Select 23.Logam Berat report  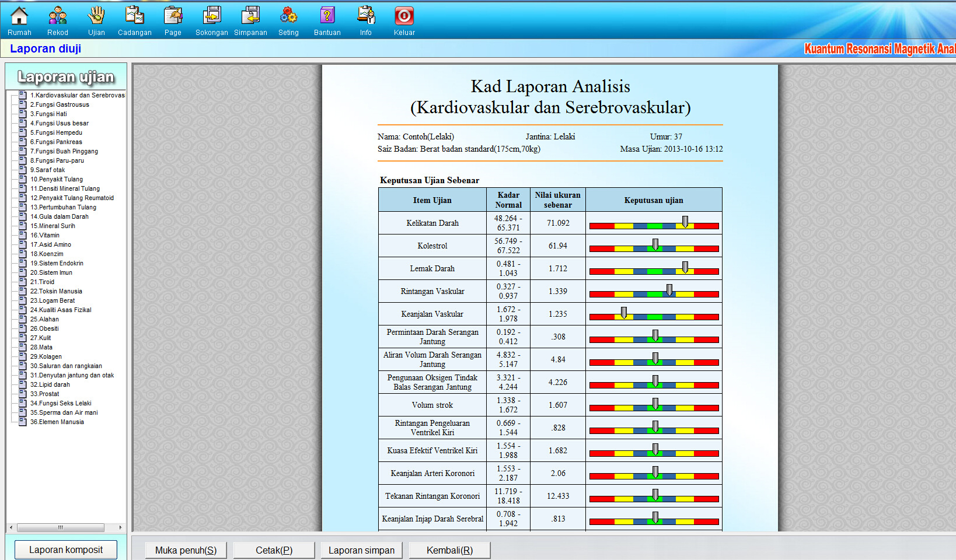(53, 300)
